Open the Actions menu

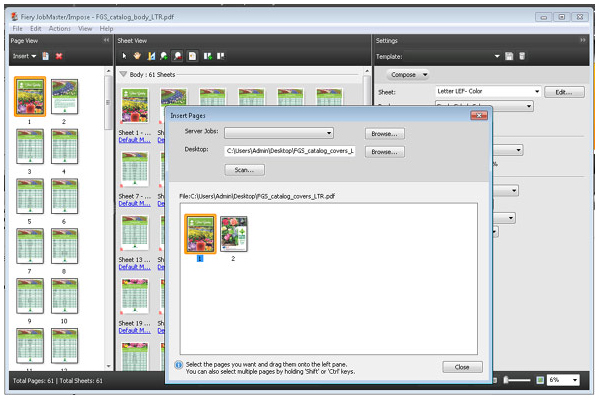click(59, 28)
